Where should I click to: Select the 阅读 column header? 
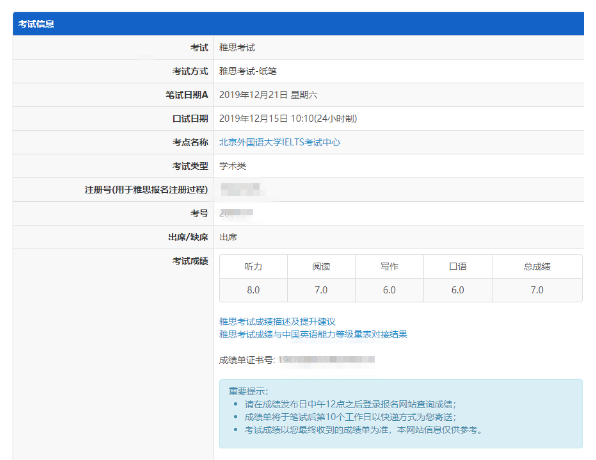tap(321, 266)
